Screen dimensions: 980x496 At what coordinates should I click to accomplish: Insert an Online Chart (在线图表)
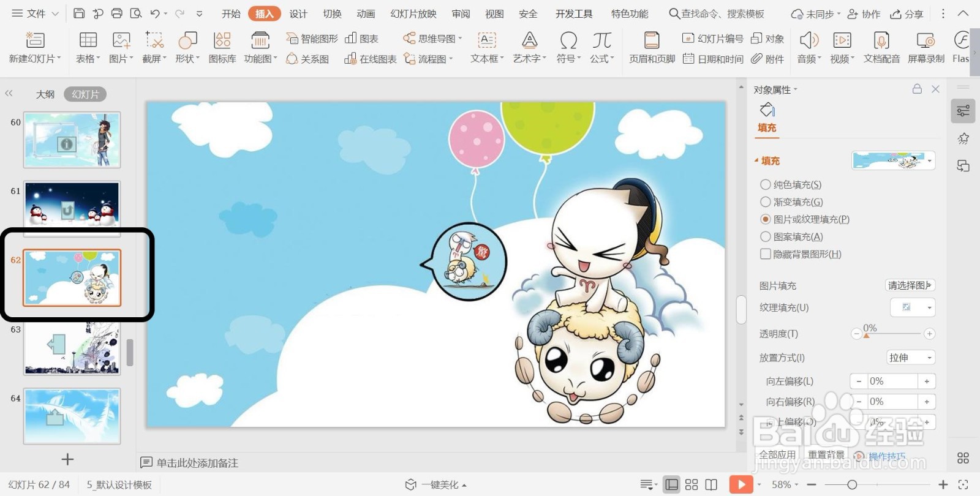coord(370,59)
